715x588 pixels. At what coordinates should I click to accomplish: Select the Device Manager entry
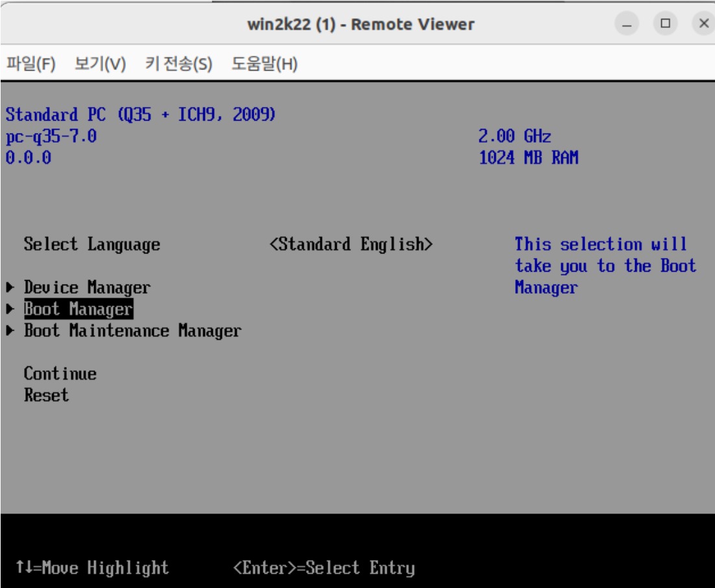(x=87, y=287)
